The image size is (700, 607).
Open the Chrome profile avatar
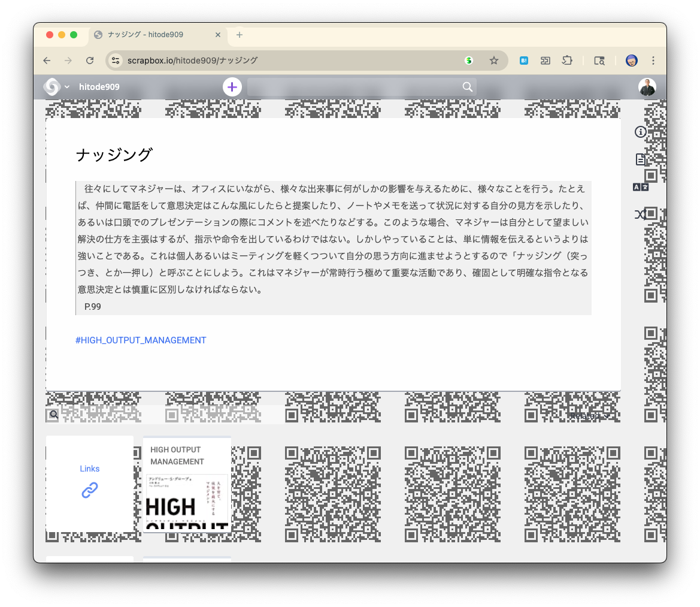point(631,61)
